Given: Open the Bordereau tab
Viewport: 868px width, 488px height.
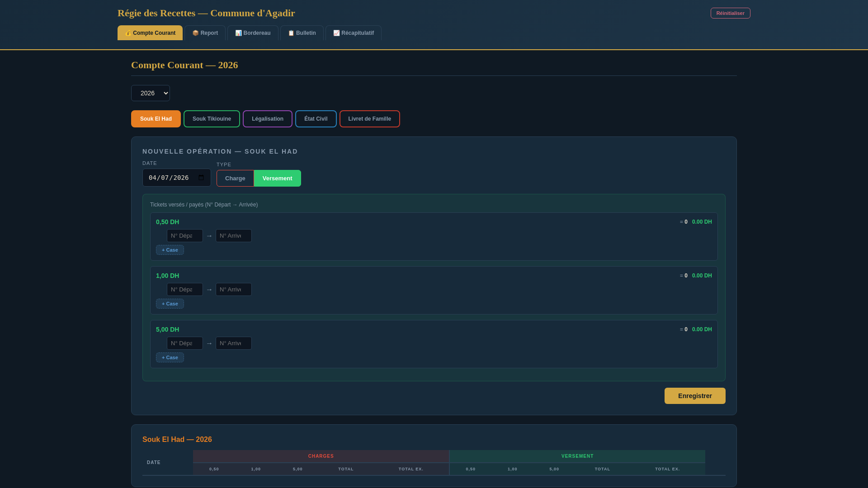Looking at the screenshot, I should [x=253, y=33].
